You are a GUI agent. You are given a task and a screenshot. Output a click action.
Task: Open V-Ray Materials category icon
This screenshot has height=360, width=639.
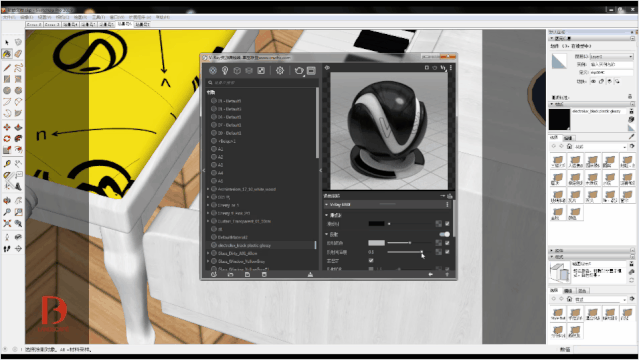213,71
